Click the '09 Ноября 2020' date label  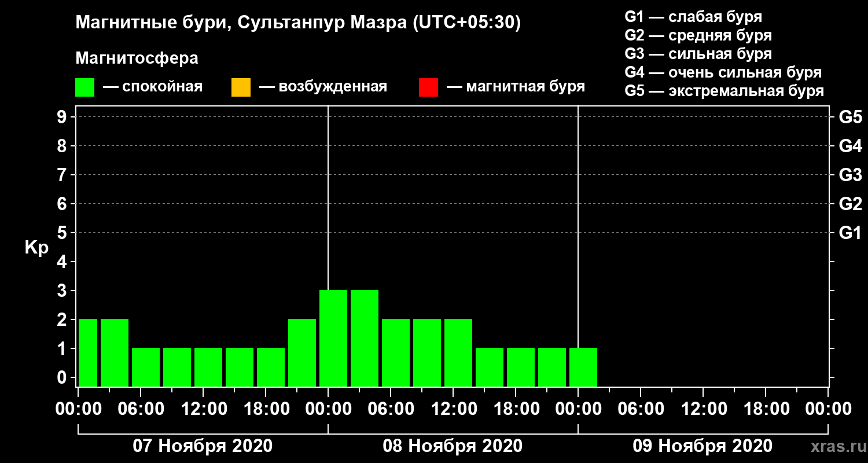point(703,446)
